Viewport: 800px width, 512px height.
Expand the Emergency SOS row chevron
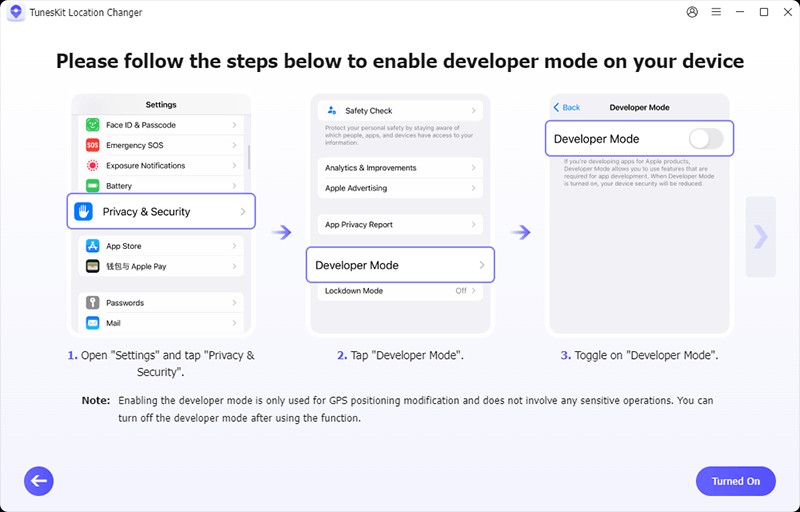coord(234,145)
